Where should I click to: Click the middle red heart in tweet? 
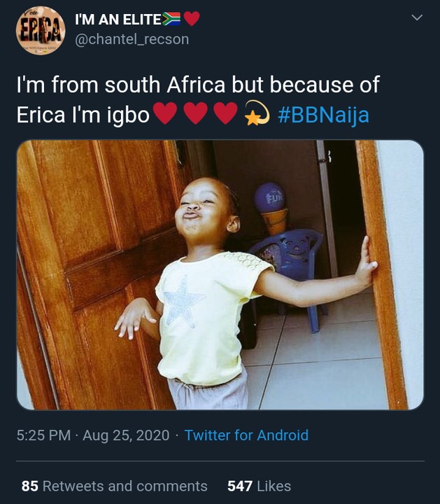[196, 113]
